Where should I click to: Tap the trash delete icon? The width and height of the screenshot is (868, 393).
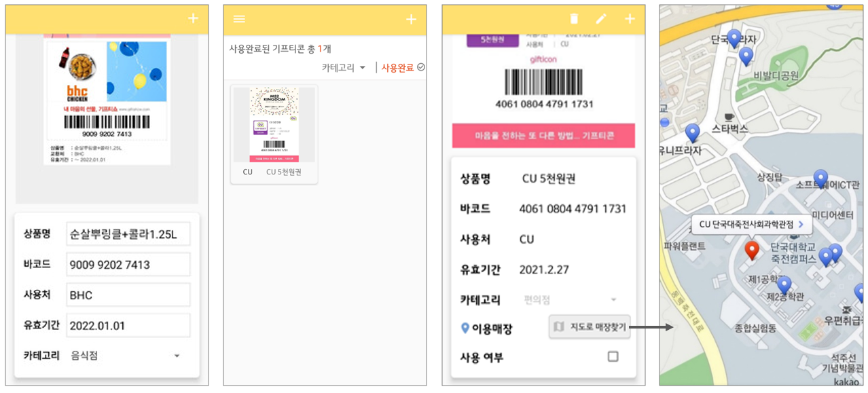(574, 19)
